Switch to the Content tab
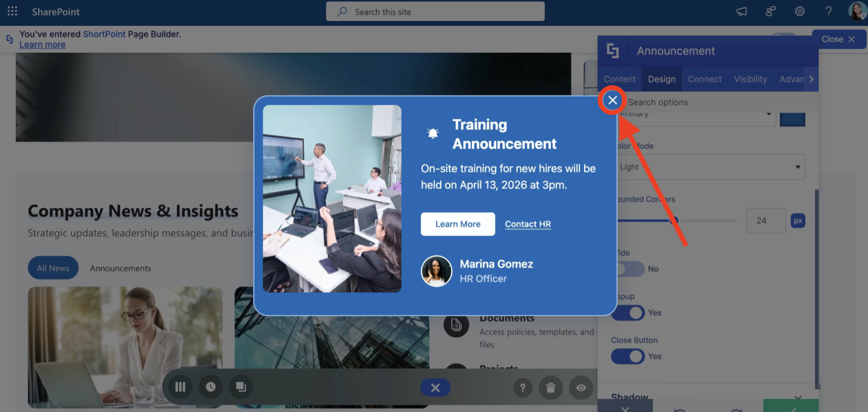Screen dimensions: 868x412 (x=620, y=79)
